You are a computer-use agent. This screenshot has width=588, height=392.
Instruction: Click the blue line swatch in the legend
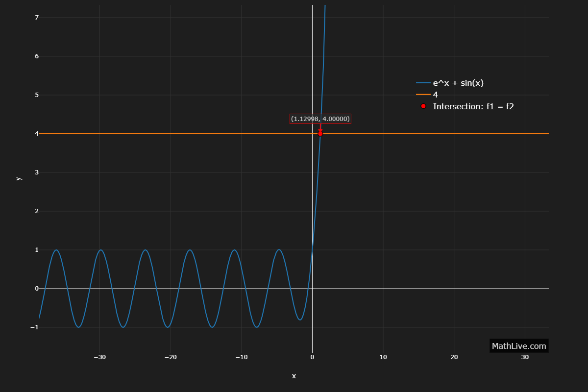point(423,83)
